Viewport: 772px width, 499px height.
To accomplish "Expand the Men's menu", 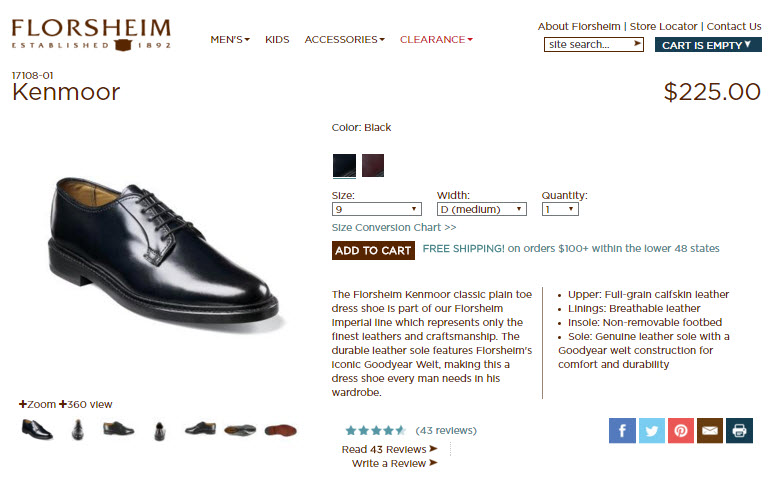I will (230, 39).
